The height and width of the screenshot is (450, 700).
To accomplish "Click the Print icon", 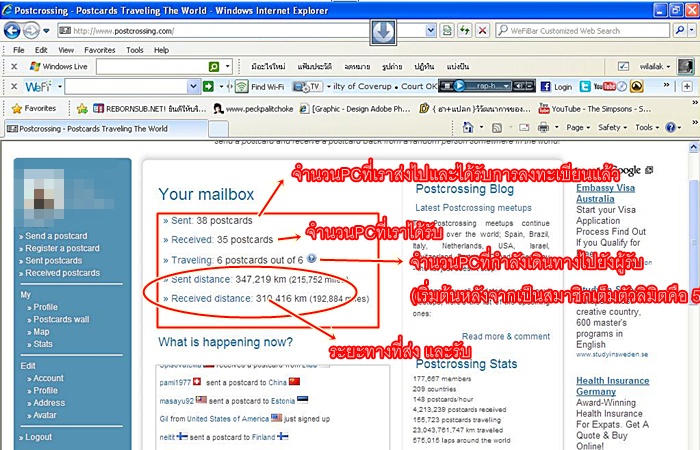I will click(543, 128).
